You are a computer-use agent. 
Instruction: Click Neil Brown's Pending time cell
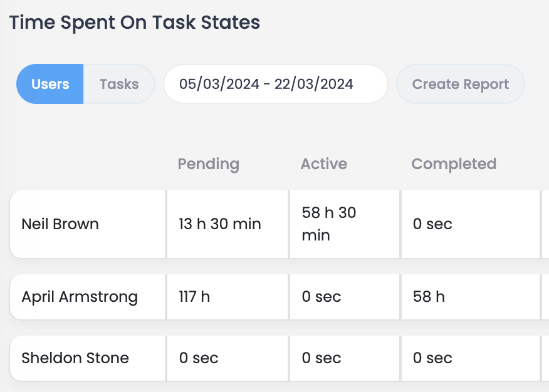[220, 224]
